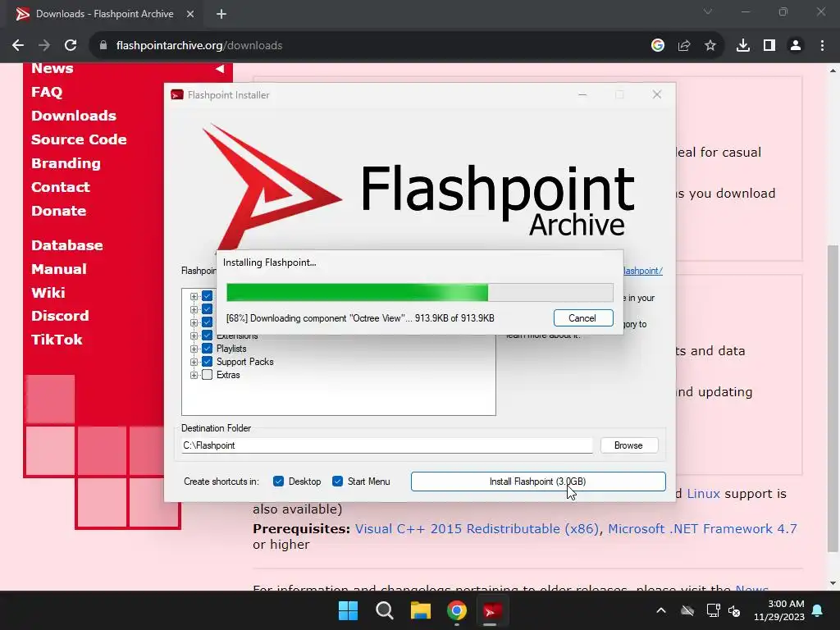This screenshot has width=840, height=630.
Task: Expand the Extras tree node
Action: [x=194, y=375]
